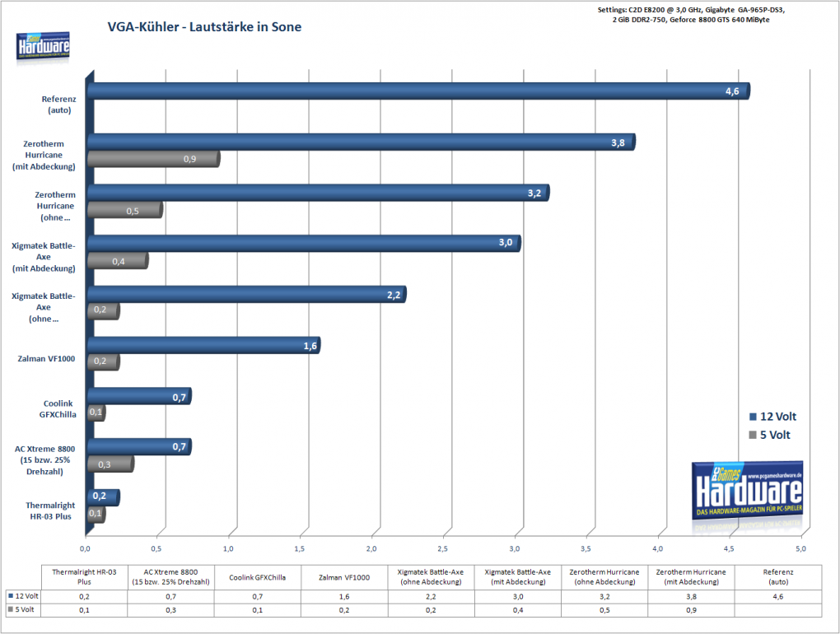Click the 'Thermalright HR-03 Plus' table column header
Image resolution: width=840 pixels, height=634 pixels.
[84, 577]
